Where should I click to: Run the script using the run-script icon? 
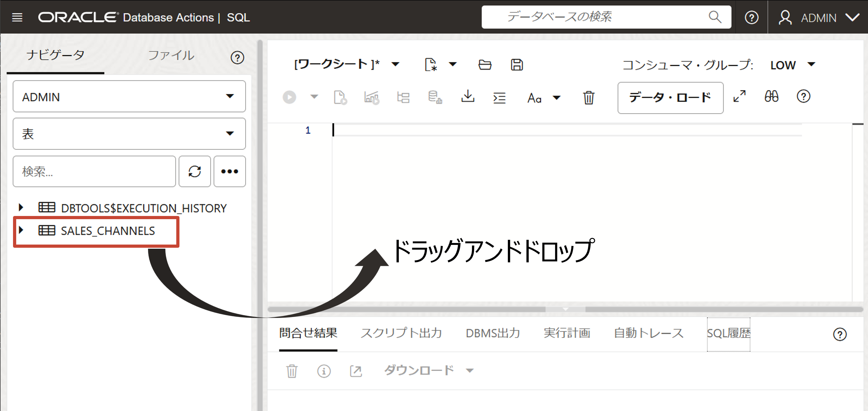pyautogui.click(x=340, y=98)
